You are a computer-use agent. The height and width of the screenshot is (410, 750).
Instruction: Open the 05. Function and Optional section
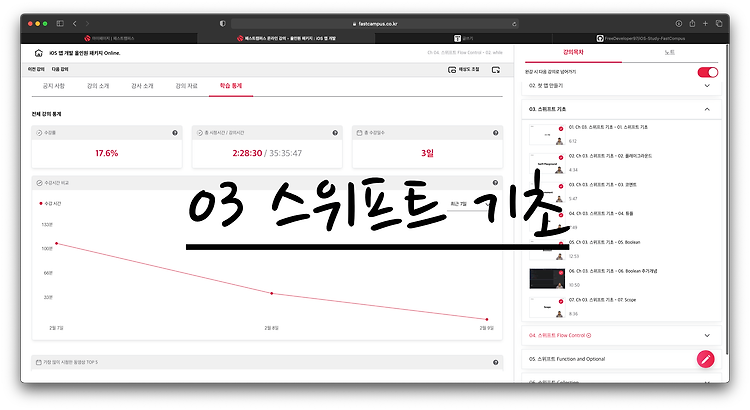click(x=621, y=359)
